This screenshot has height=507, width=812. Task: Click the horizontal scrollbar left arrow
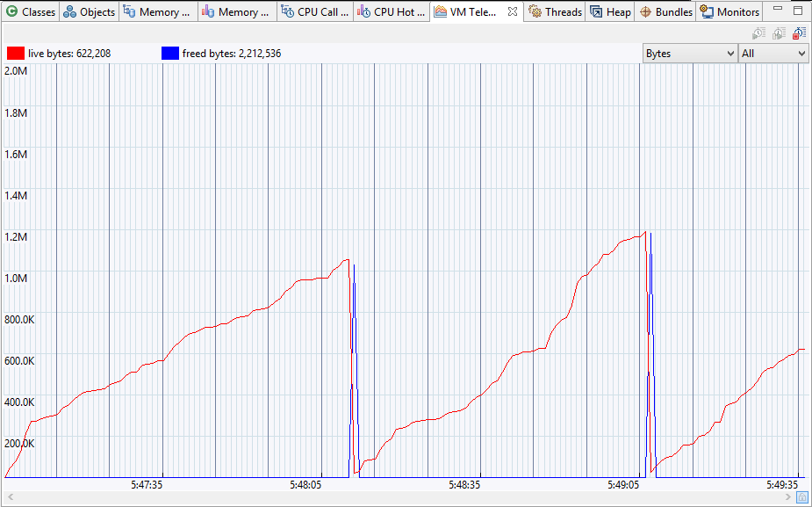click(x=7, y=498)
